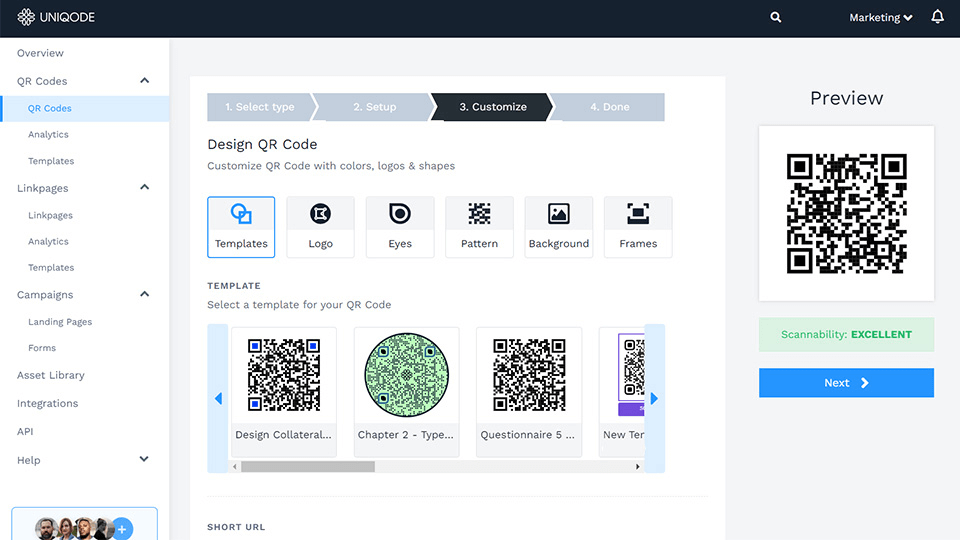
Task: Select the Frames design option
Action: pos(638,227)
